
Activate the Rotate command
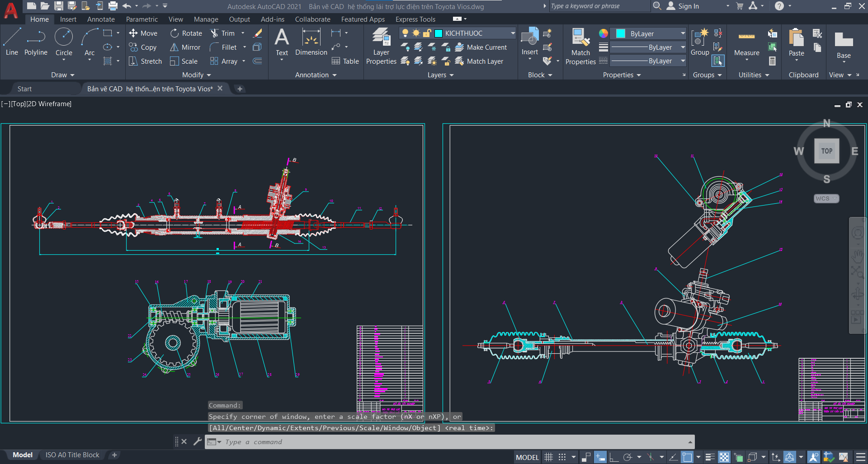(x=186, y=33)
